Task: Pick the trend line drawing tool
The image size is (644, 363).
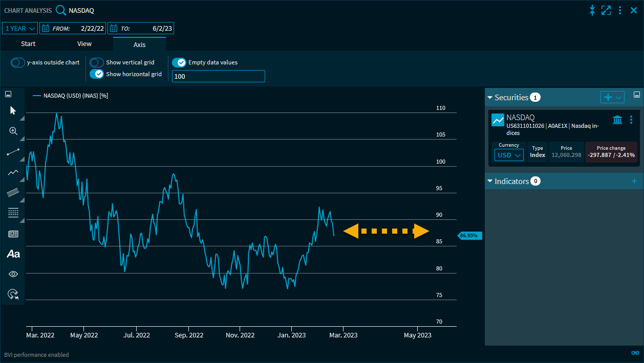Action: (13, 152)
